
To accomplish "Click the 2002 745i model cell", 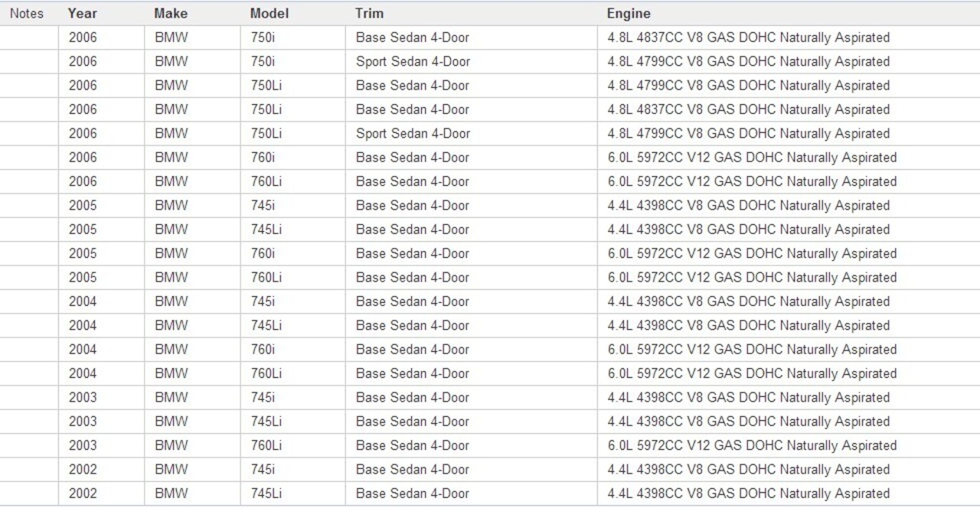I will [x=263, y=469].
